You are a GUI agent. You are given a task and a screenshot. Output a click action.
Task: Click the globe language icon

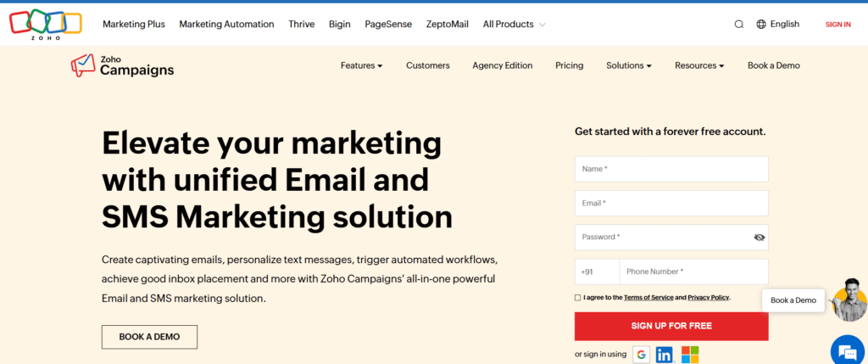761,25
